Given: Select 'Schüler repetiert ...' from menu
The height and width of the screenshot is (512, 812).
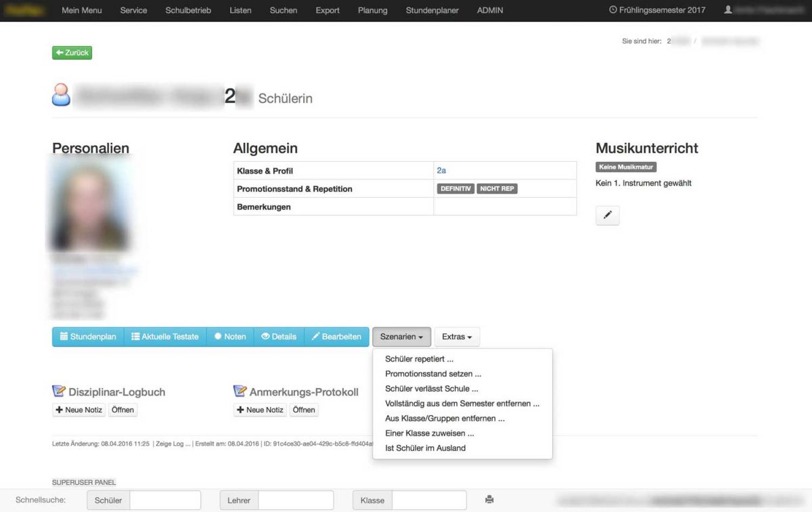Looking at the screenshot, I should tap(419, 359).
